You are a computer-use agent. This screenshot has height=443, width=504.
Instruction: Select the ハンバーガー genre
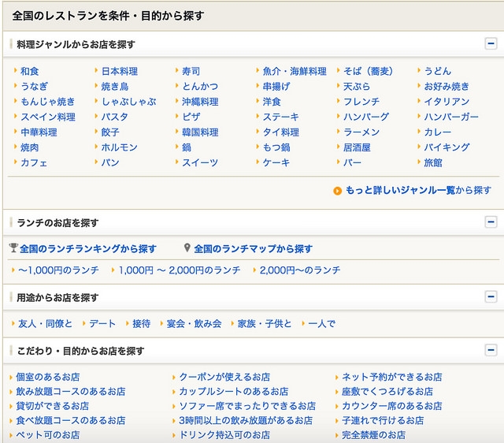pos(451,117)
